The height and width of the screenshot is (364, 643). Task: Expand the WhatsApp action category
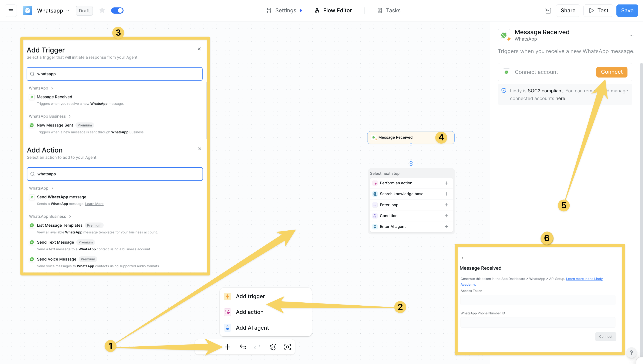click(41, 188)
